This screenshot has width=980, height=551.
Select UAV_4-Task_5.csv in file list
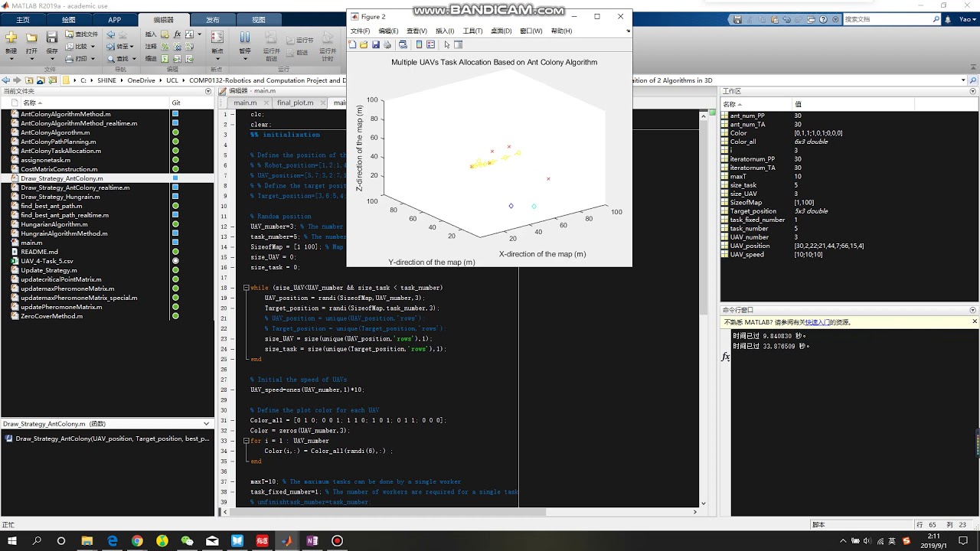coord(47,261)
